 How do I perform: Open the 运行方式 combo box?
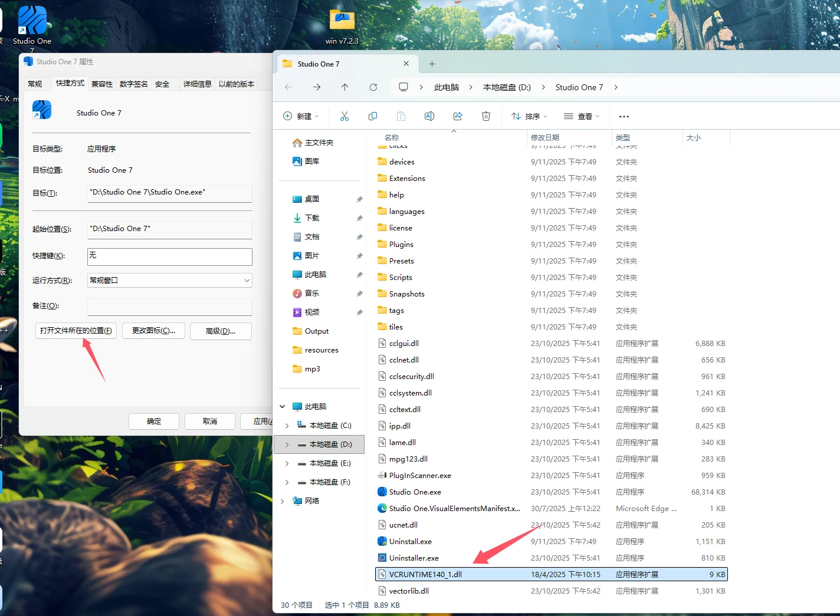[170, 281]
